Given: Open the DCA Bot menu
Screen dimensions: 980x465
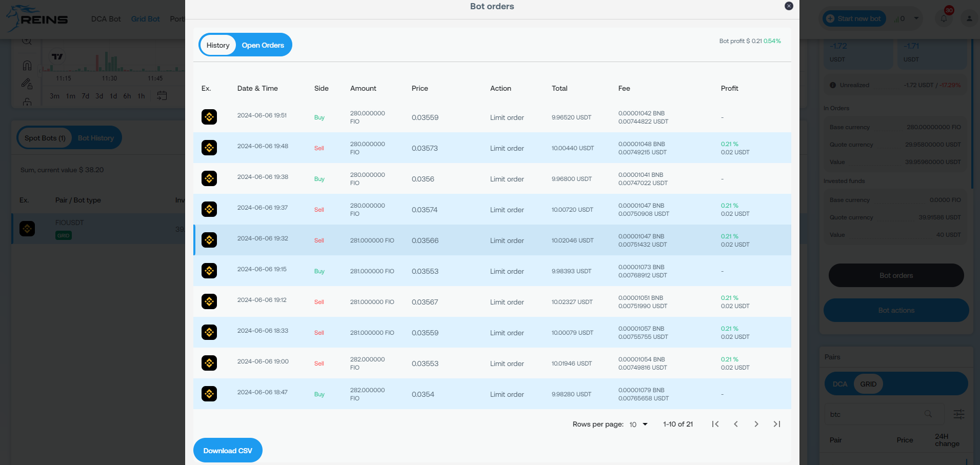Looking at the screenshot, I should (106, 19).
